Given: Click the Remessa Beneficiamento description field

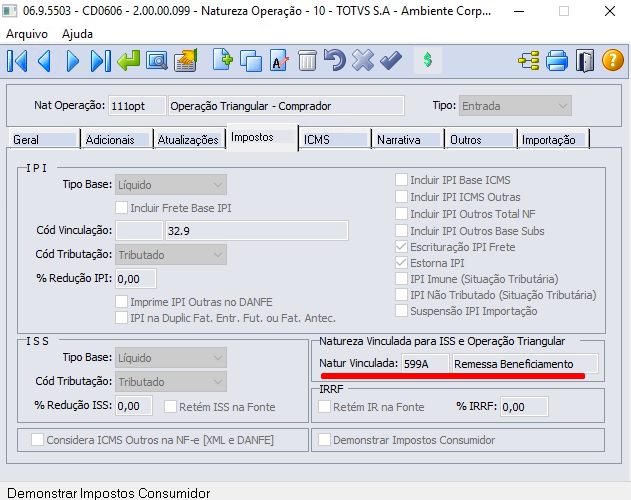Looking at the screenshot, I should (x=525, y=364).
